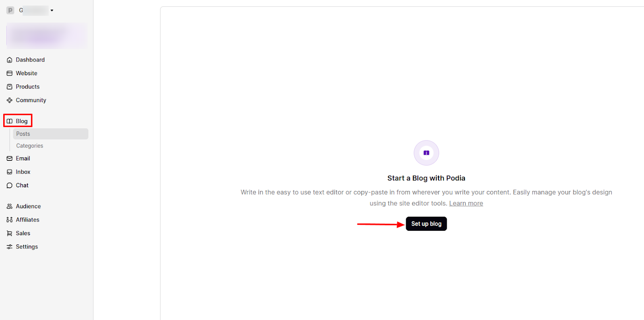Go to the Website section
644x320 pixels.
pos(27,73)
